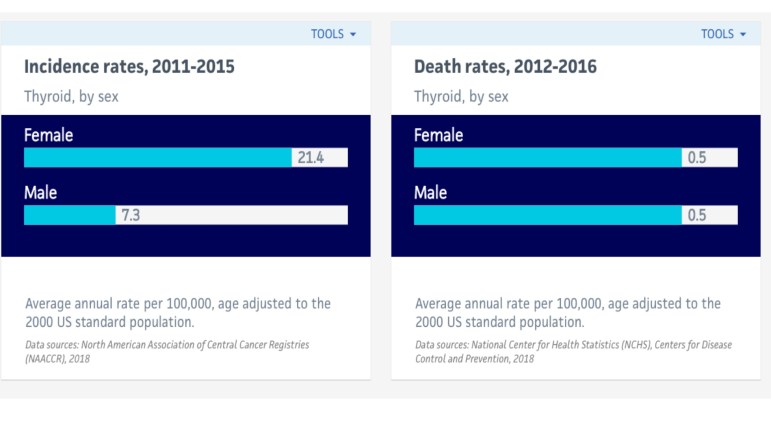Open the TOOLS dropdown on Death rates card

(723, 34)
